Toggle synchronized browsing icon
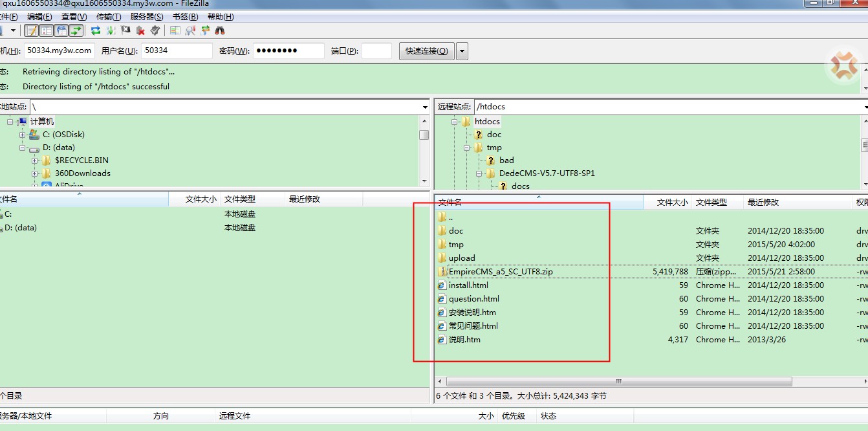This screenshot has width=868, height=431. [x=205, y=30]
